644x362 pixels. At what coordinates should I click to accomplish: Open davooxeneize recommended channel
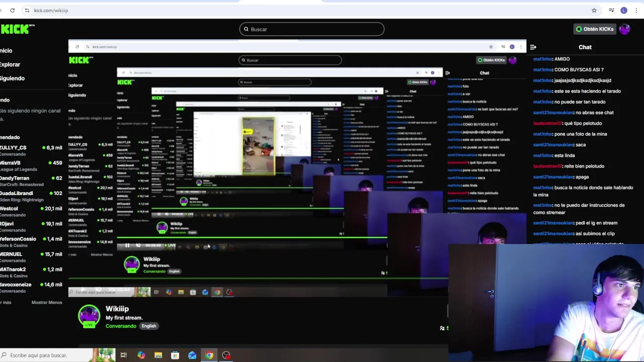tap(31, 287)
